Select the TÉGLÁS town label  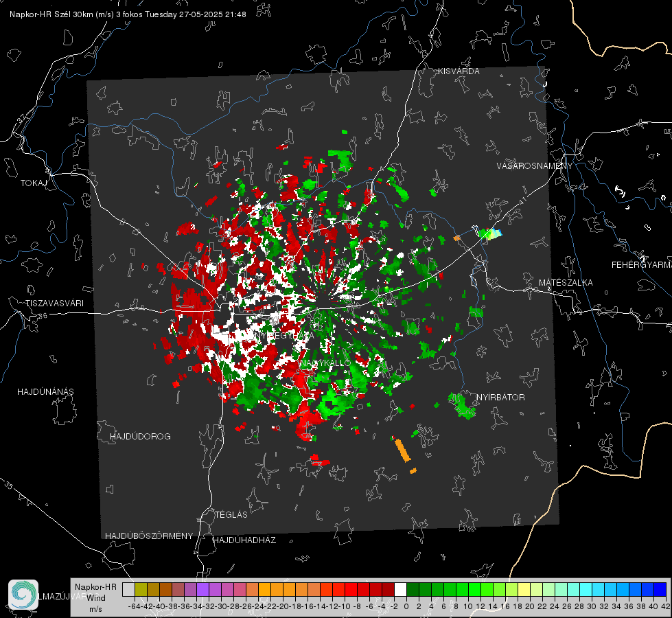pyautogui.click(x=231, y=514)
